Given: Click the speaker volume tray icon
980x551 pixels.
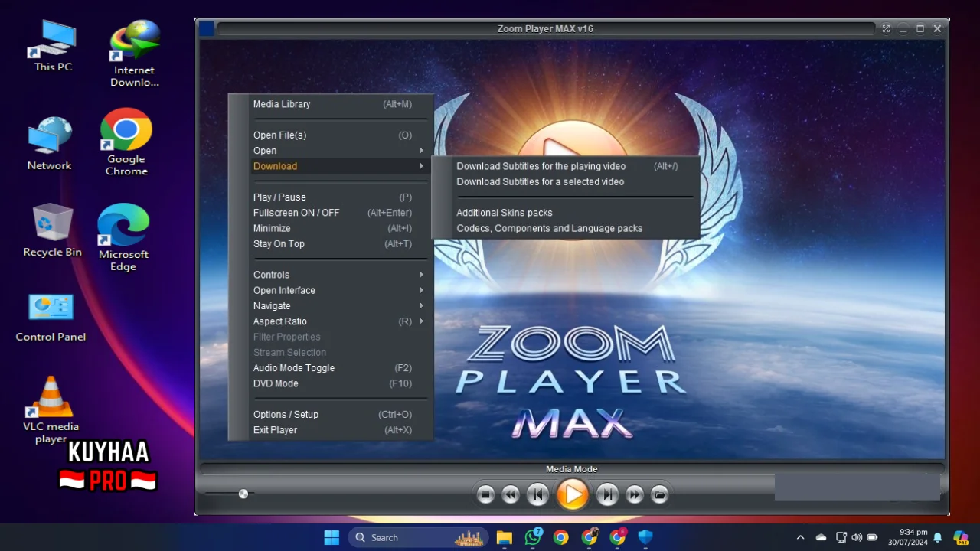Looking at the screenshot, I should (x=857, y=537).
